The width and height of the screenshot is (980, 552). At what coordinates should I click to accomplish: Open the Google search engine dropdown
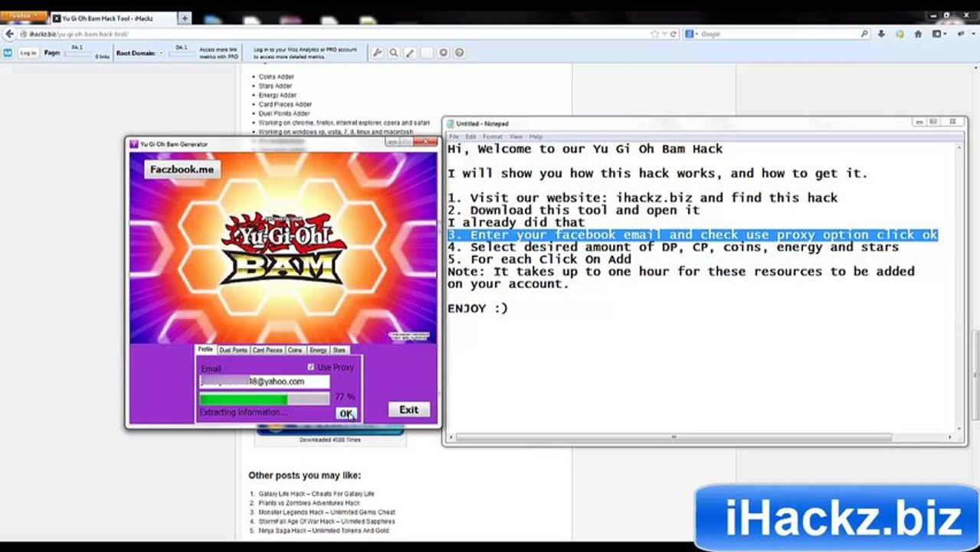click(x=691, y=34)
